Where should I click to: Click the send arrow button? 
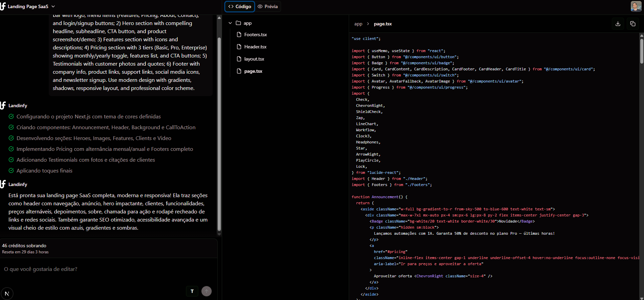click(206, 291)
